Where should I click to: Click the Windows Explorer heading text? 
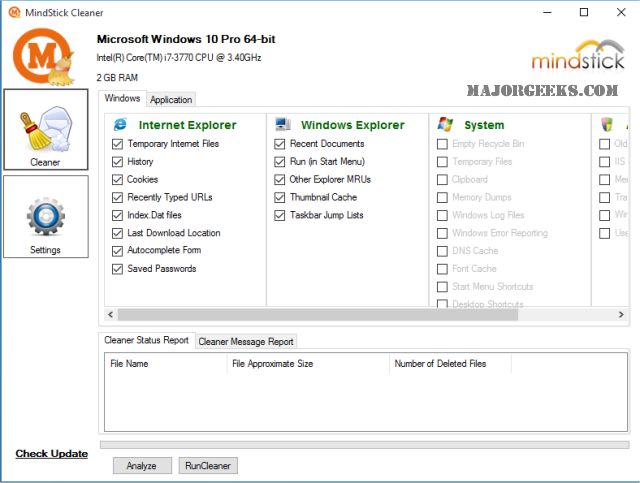tap(353, 125)
